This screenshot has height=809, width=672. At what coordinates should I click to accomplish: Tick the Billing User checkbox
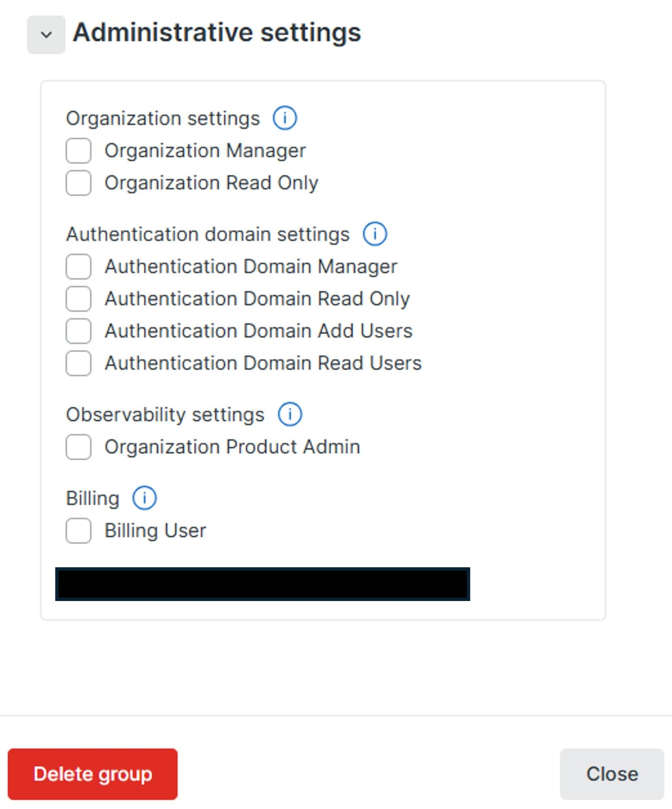coord(78,531)
